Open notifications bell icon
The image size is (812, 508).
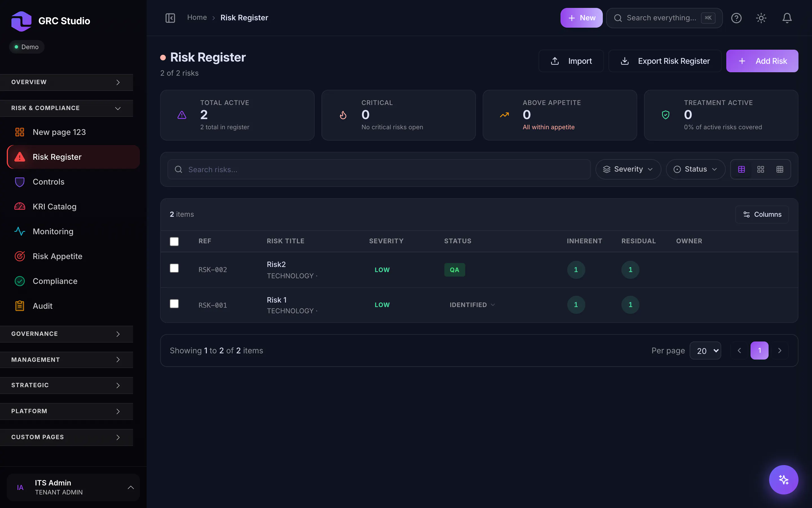[787, 18]
